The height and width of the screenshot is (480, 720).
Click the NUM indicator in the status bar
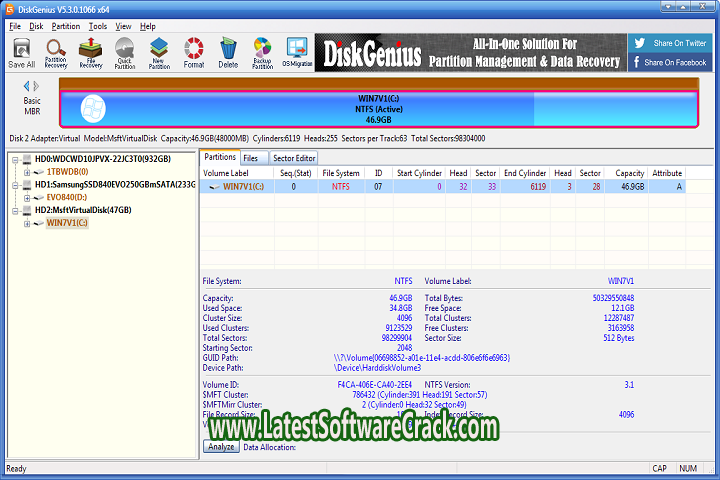pos(688,469)
